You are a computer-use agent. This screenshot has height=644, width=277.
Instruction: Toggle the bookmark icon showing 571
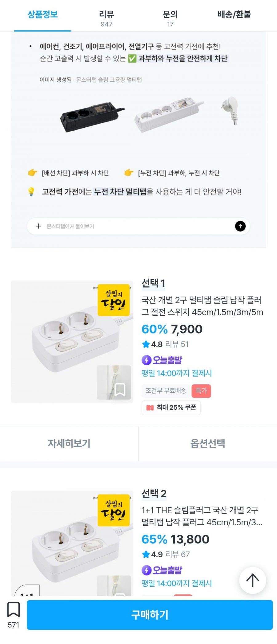tap(14, 609)
